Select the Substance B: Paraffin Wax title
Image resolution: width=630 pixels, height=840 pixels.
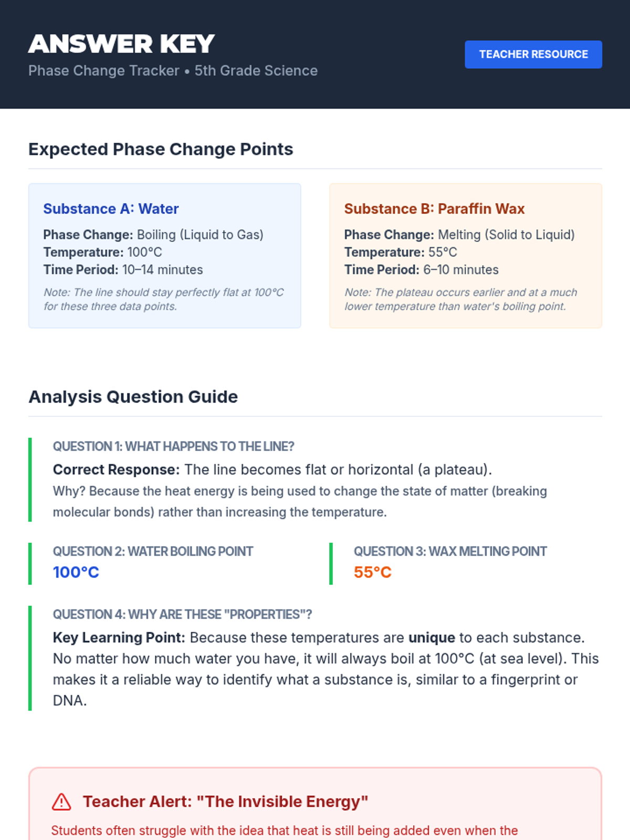coord(434,209)
